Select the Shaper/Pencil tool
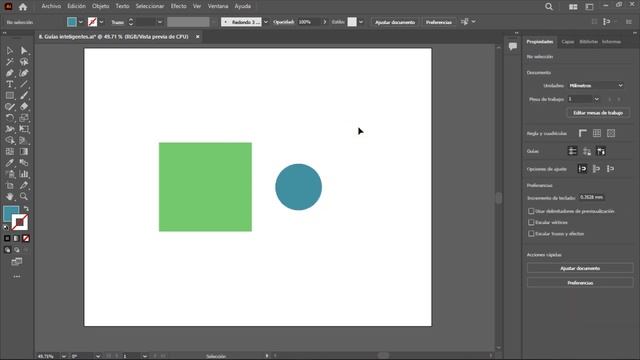The image size is (640, 360). 10,107
